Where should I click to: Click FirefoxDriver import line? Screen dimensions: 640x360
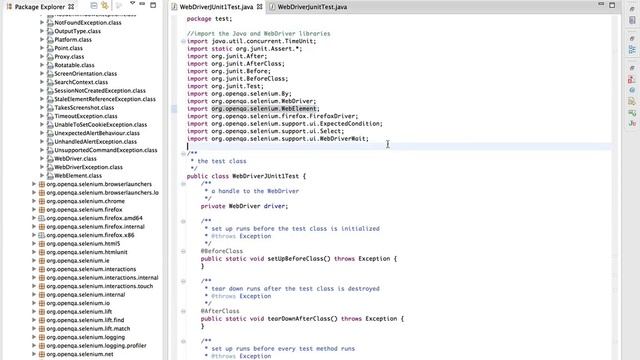(272, 116)
